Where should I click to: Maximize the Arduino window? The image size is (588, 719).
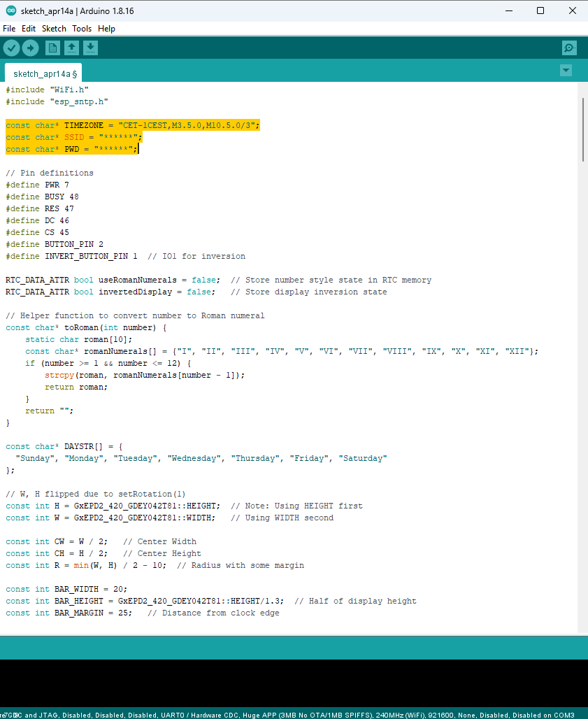coord(540,11)
